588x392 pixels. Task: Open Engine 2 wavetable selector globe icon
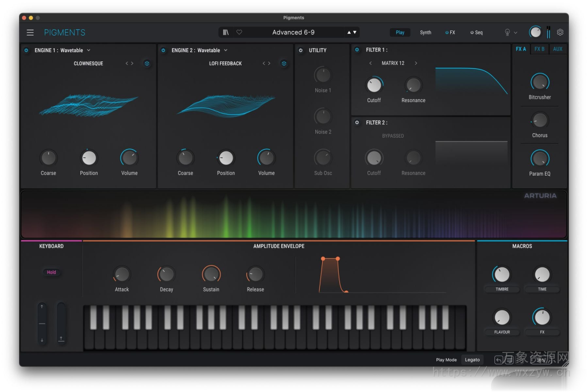click(284, 64)
